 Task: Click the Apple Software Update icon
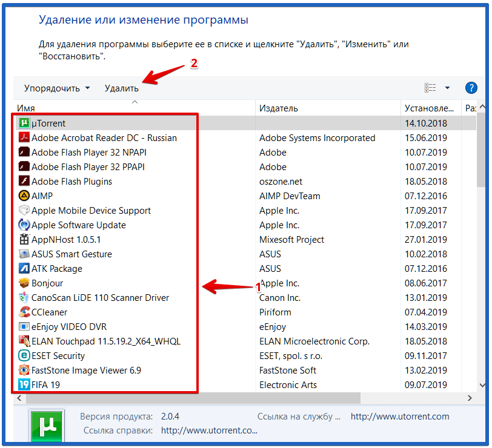tap(24, 225)
